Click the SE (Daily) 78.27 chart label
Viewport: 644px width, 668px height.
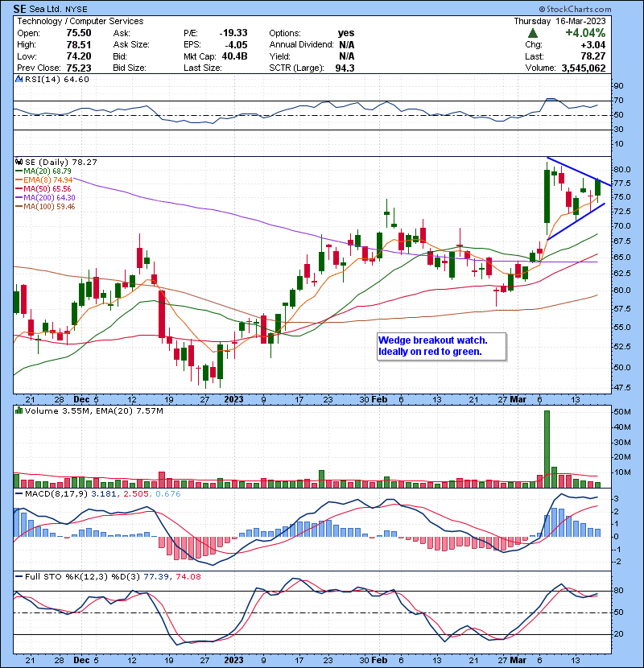(61, 163)
